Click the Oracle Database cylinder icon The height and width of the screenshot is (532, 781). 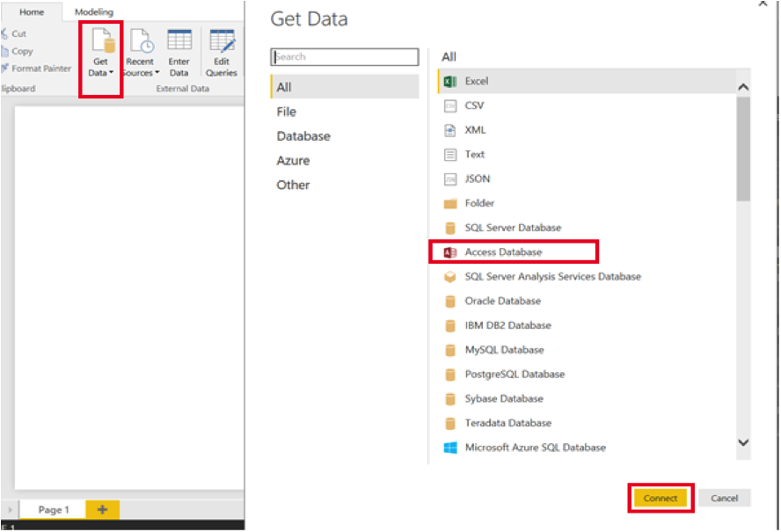pos(450,301)
